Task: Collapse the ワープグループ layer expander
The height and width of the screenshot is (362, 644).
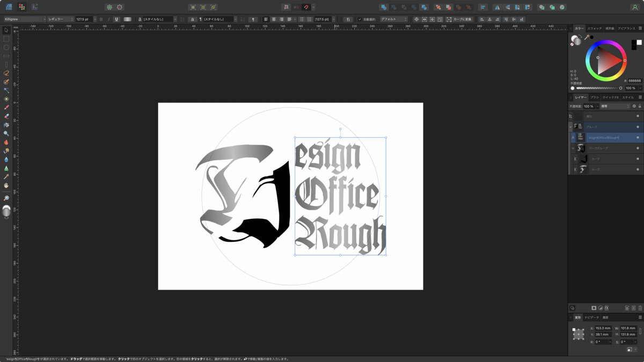Action: [x=573, y=148]
